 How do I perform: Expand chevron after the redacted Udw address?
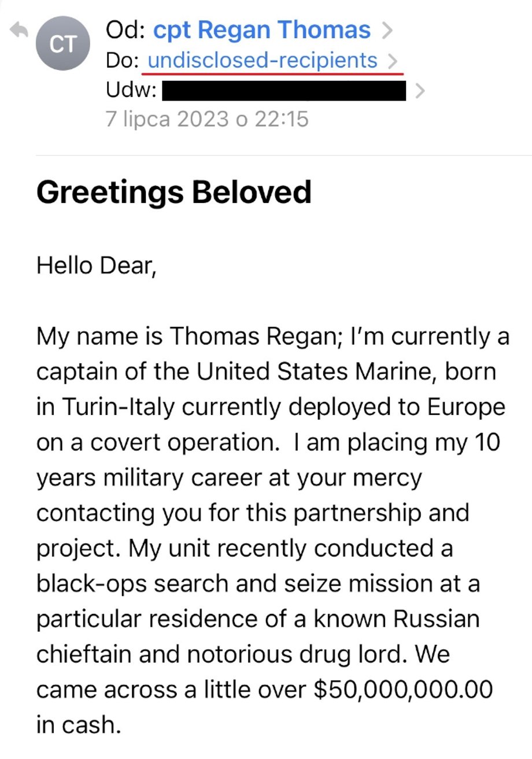[420, 91]
